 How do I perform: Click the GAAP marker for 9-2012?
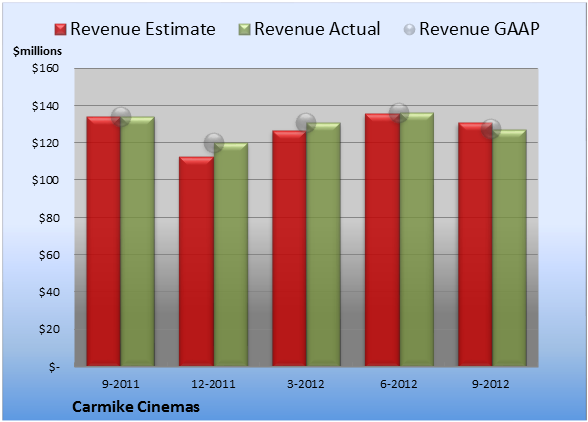click(x=491, y=129)
